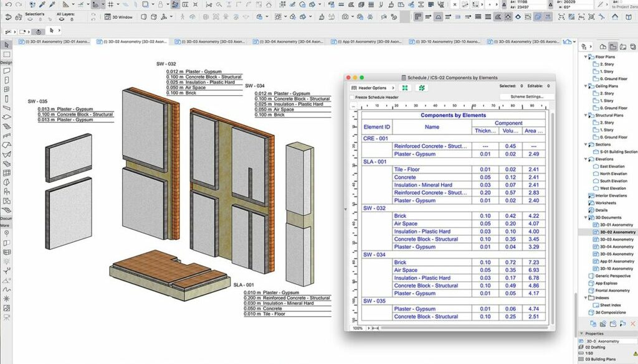Collapse the Floor Plans folder

(586, 57)
